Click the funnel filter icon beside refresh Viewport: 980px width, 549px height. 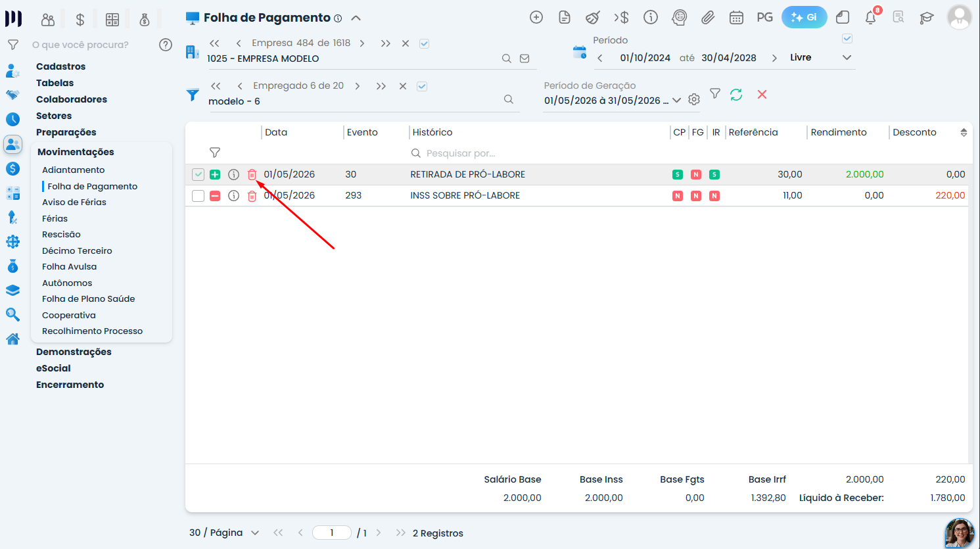tap(715, 94)
